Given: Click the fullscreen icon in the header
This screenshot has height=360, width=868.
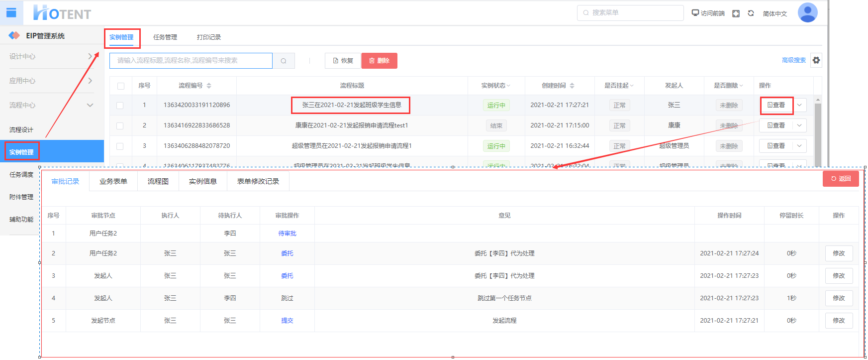Looking at the screenshot, I should click(736, 13).
